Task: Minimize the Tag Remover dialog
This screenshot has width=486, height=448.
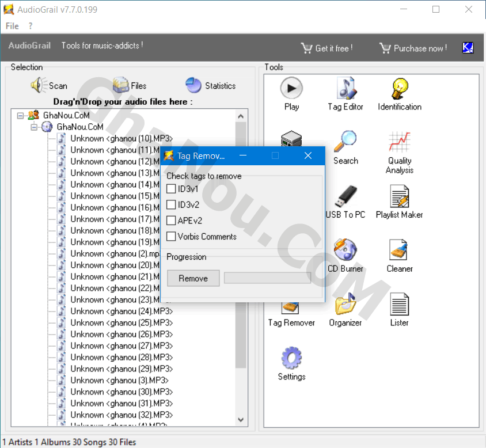Action: (x=243, y=155)
